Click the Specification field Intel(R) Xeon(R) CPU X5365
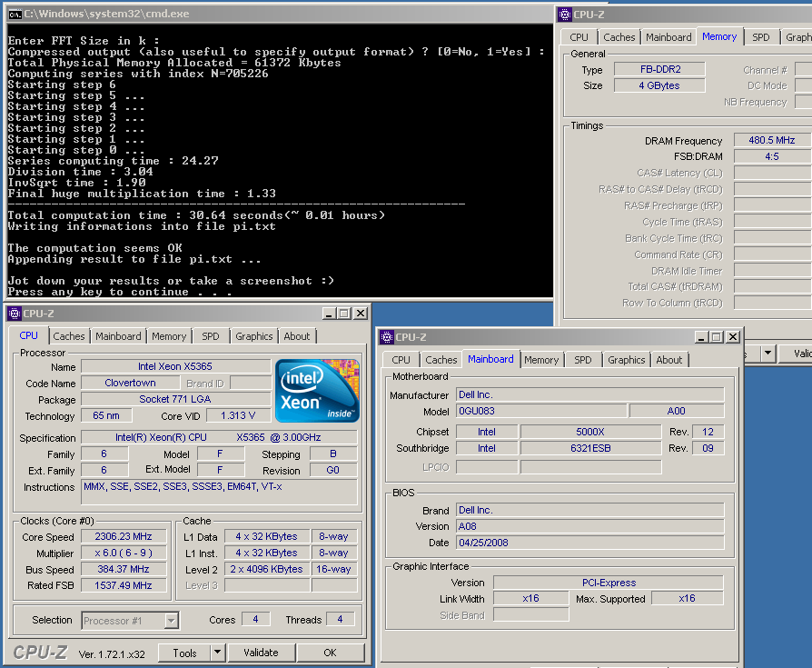The width and height of the screenshot is (812, 668). point(219,437)
